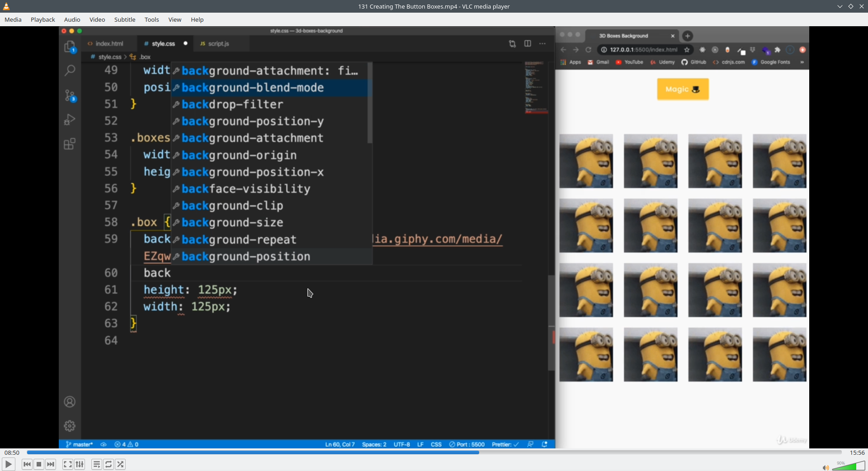Screen dimensions: 868x471
Task: Open Run and Debug icon in VS Code
Action: tap(70, 119)
